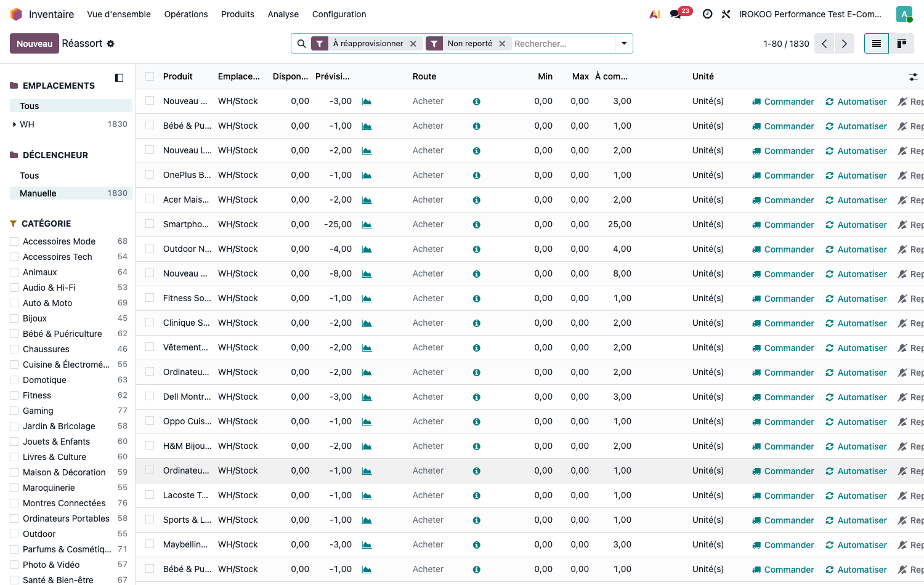Tick the checkbox for Lacoste T... row
Viewport: 924px width, 585px height.
150,495
